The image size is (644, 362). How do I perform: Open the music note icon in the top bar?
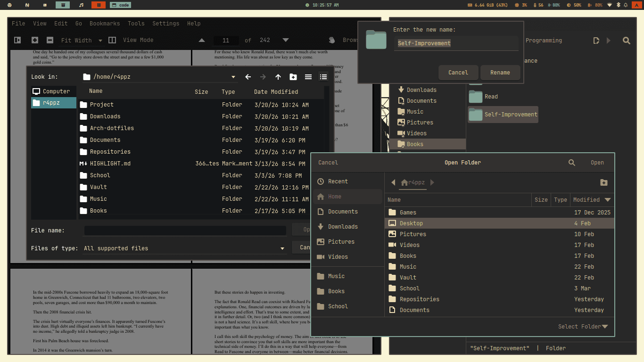(x=81, y=5)
